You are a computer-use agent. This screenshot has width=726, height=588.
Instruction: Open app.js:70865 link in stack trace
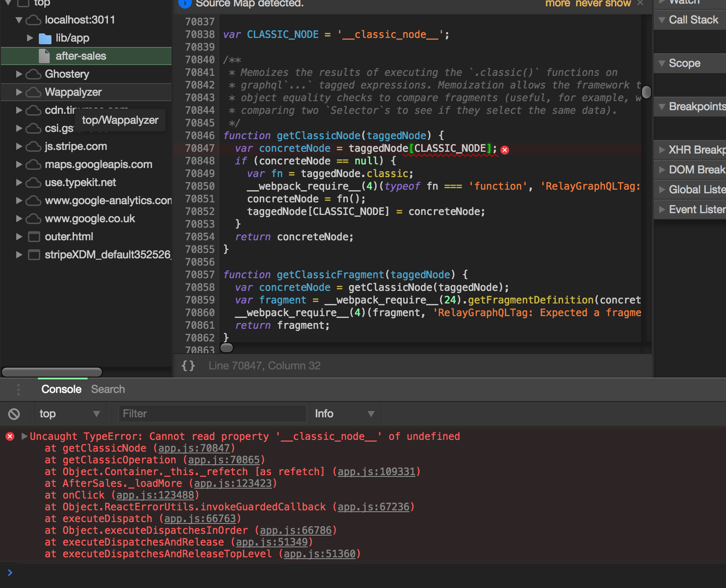point(224,460)
